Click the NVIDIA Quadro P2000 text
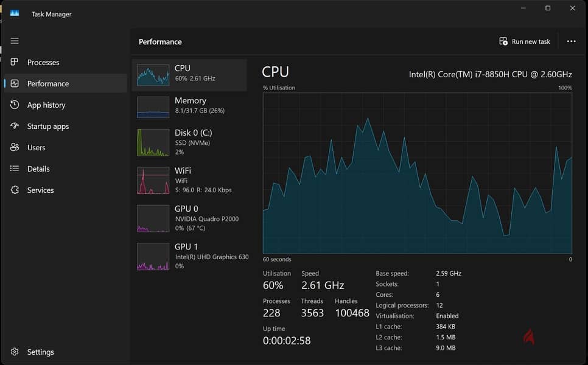 206,219
